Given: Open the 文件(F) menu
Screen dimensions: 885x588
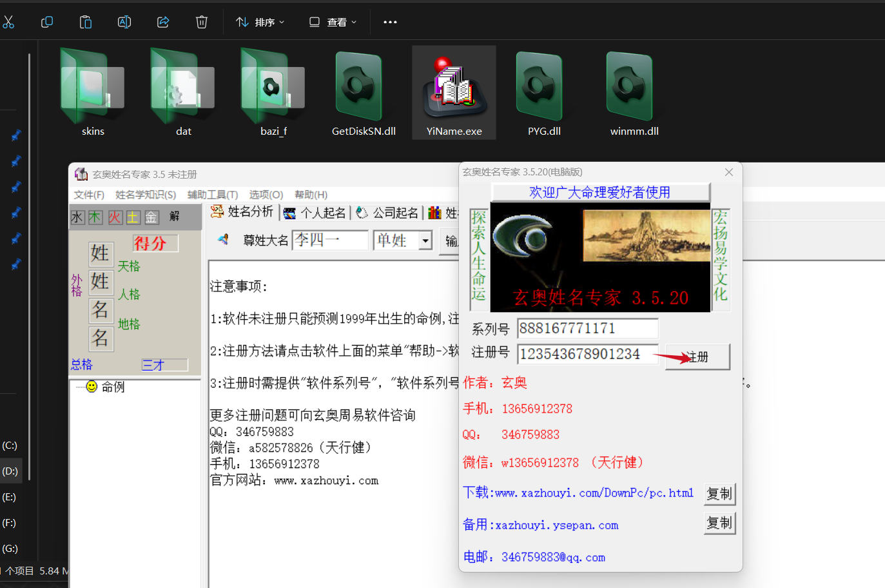Looking at the screenshot, I should 89,195.
